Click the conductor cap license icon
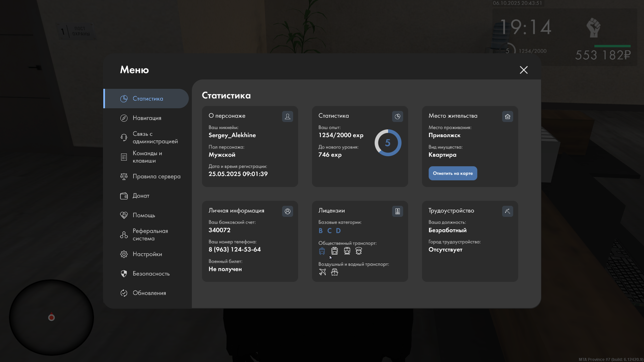644x362 pixels. coord(359,251)
